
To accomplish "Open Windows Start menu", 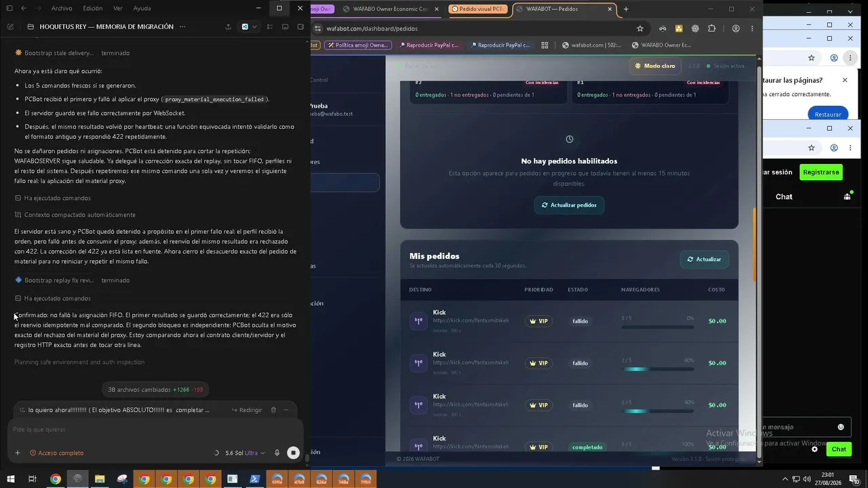I will pos(9,479).
